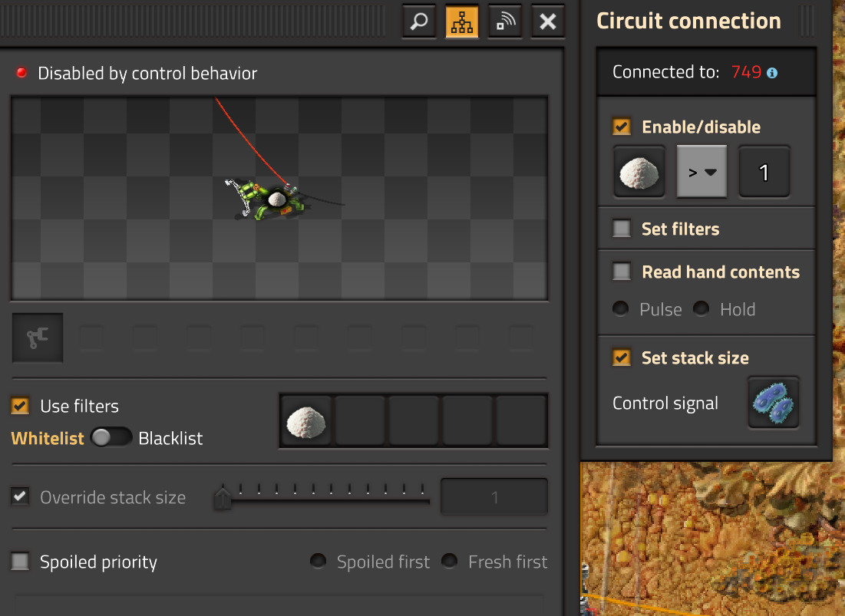The height and width of the screenshot is (616, 845).
Task: Click the blue info icon beside 749
Action: pos(772,73)
